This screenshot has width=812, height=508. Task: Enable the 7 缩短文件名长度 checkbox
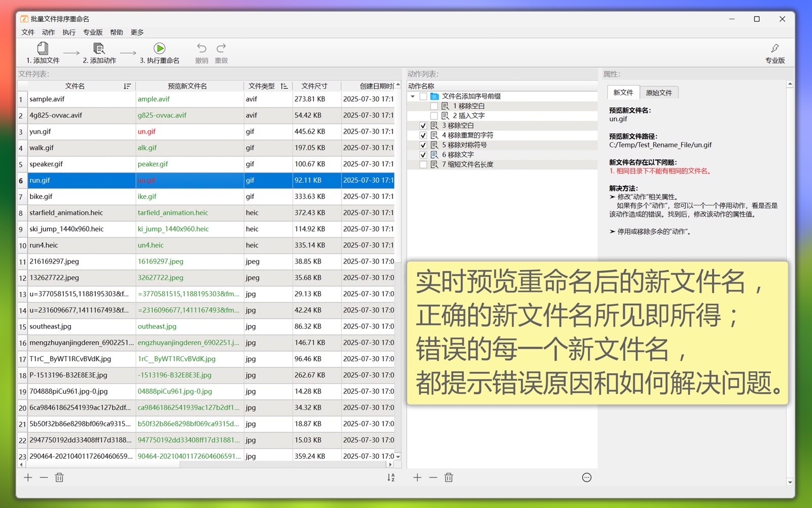tap(423, 165)
